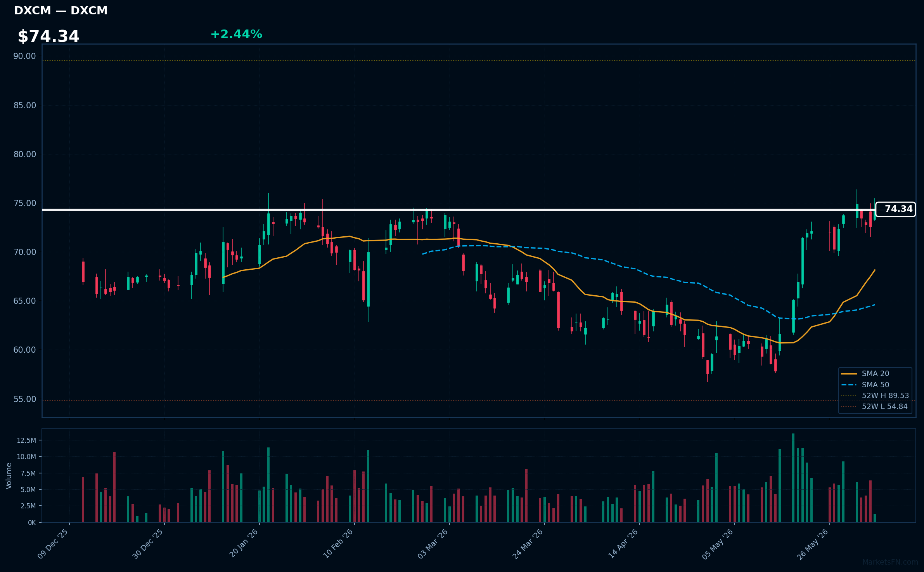The height and width of the screenshot is (572, 924).
Task: Click the 70.00 price axis label
Action: coord(24,252)
